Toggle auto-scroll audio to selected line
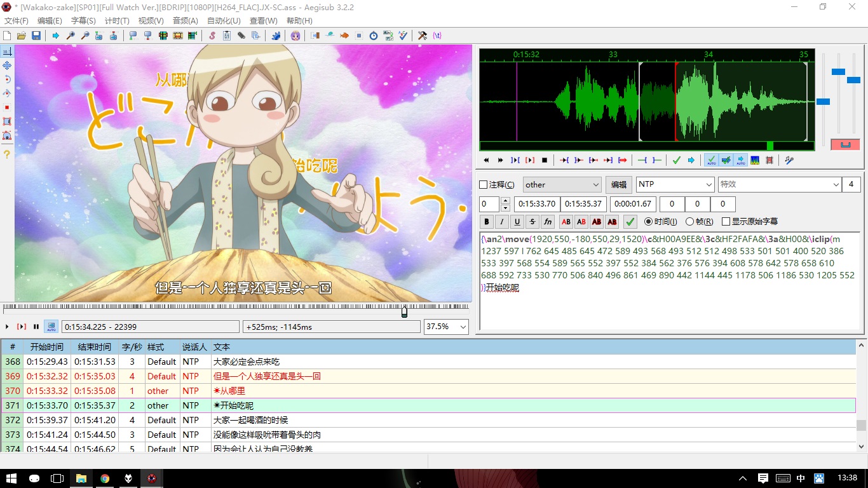868x488 pixels. pyautogui.click(x=740, y=160)
